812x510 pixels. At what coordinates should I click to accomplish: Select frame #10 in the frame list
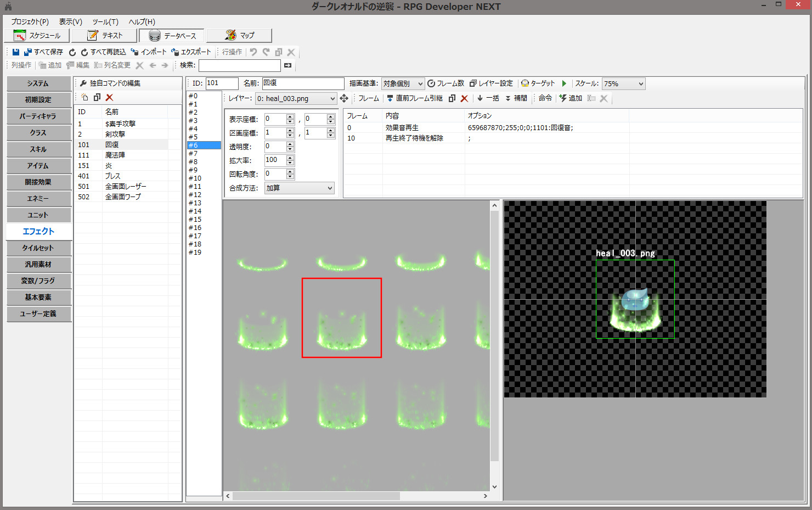[195, 178]
